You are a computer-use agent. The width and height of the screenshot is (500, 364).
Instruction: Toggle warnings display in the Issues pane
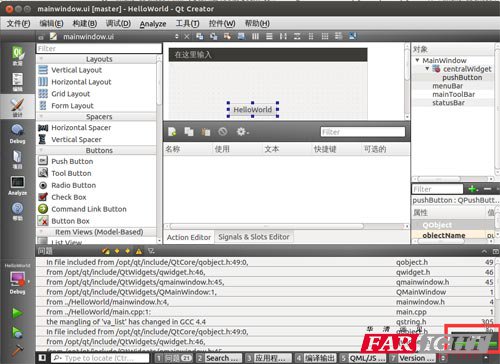coord(139,251)
